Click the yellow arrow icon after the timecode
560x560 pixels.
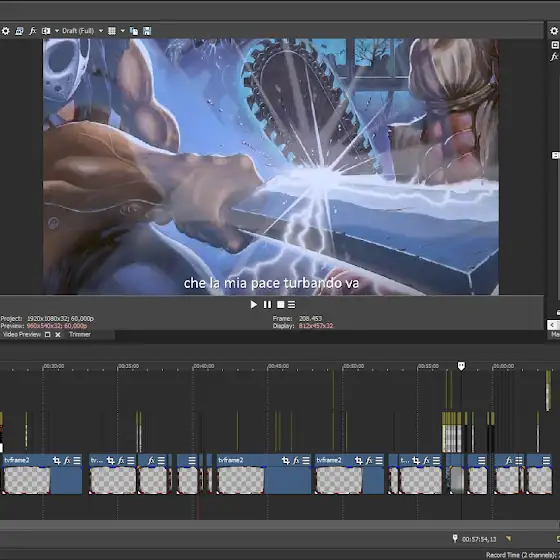pyautogui.click(x=508, y=539)
